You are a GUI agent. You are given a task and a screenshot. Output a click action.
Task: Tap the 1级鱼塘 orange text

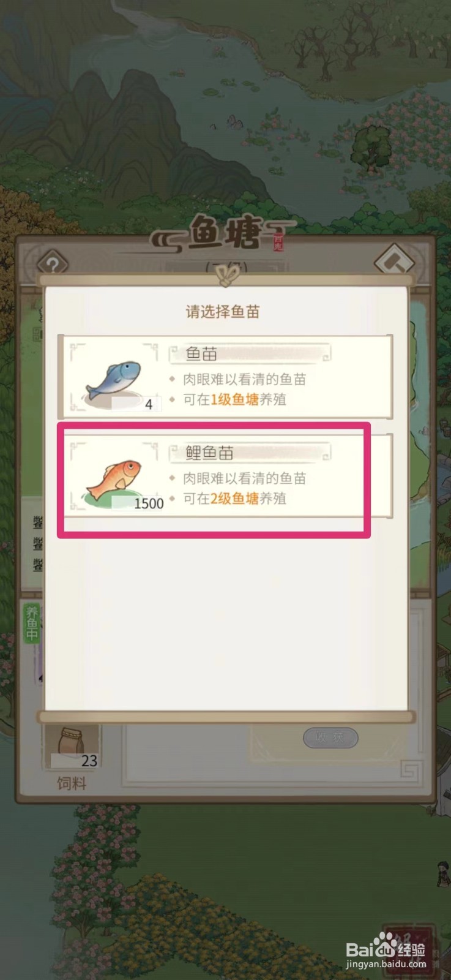pos(235,400)
